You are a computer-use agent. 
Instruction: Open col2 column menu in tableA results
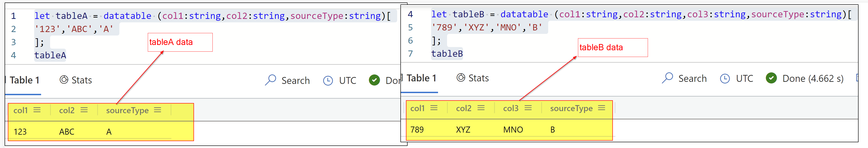tap(84, 110)
